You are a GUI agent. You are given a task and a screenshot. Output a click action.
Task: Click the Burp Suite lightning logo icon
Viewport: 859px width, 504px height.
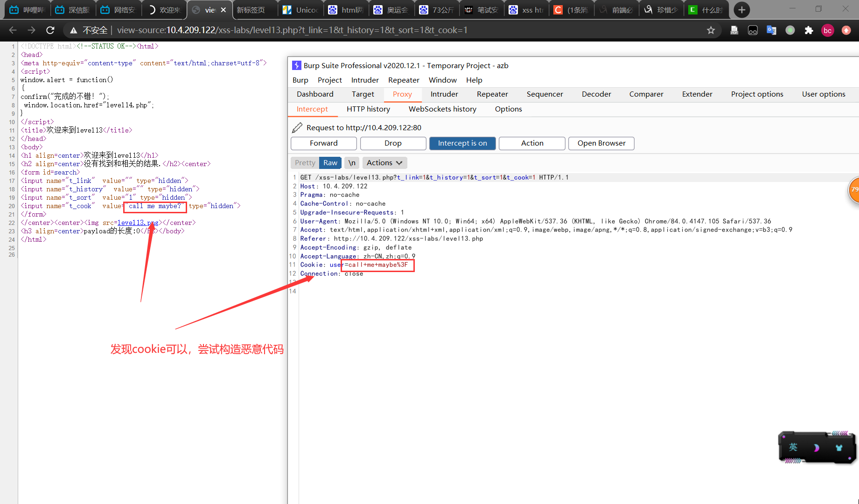[296, 65]
